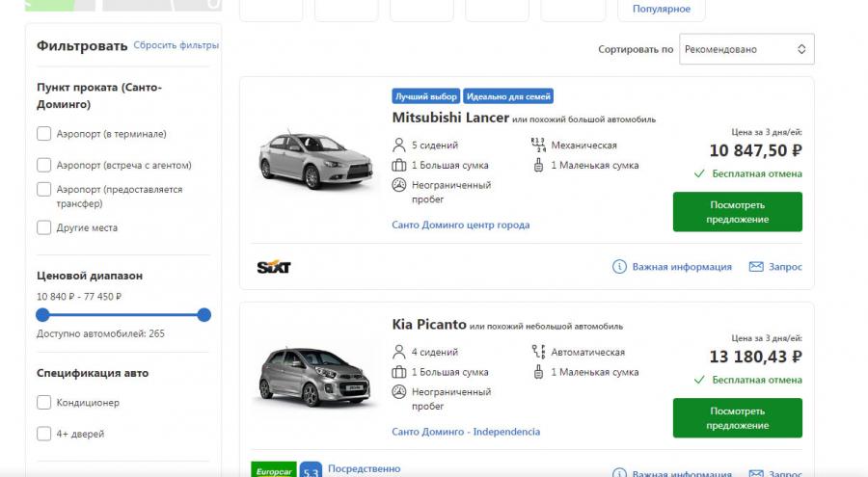The height and width of the screenshot is (477, 868).
Task: Check the Аэропорт (в терминале) filter
Action: pyautogui.click(x=43, y=134)
